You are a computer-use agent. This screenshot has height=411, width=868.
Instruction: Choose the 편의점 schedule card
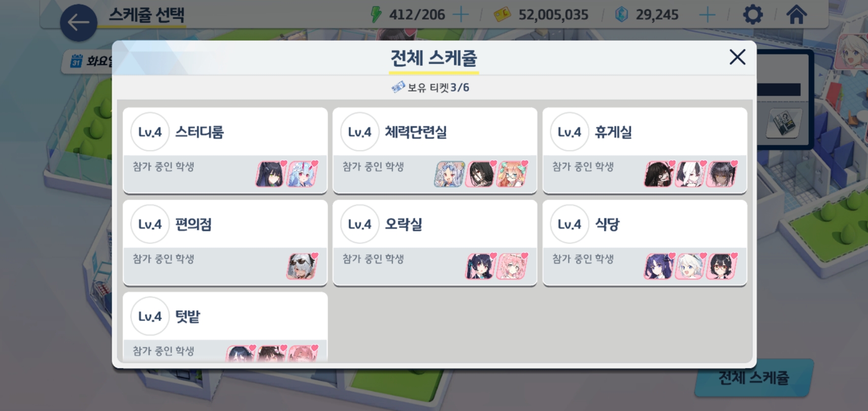(x=225, y=243)
